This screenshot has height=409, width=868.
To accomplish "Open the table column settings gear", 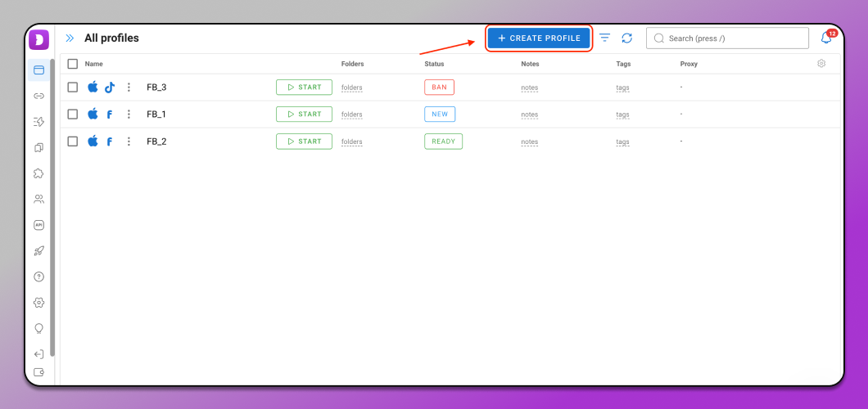I will [x=821, y=64].
